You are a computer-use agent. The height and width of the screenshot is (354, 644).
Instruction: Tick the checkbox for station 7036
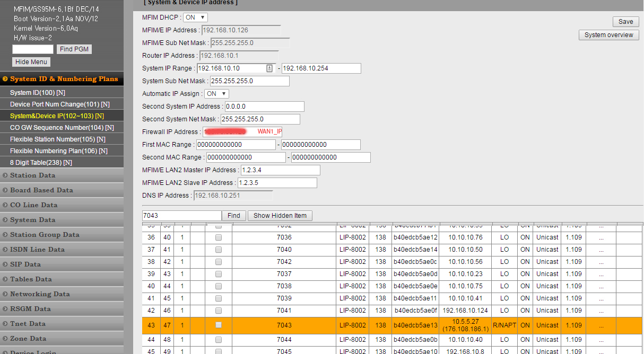[219, 237]
